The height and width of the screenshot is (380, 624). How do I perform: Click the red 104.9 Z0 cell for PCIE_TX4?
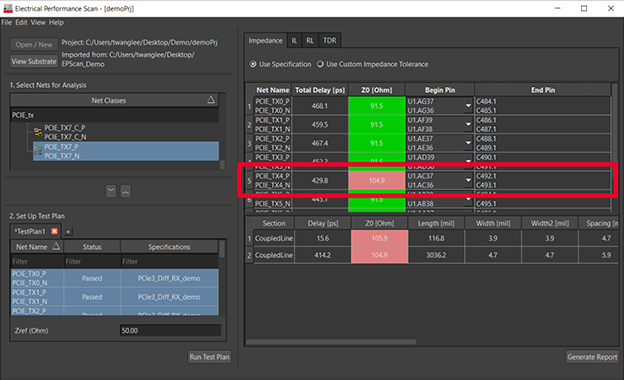(x=376, y=180)
